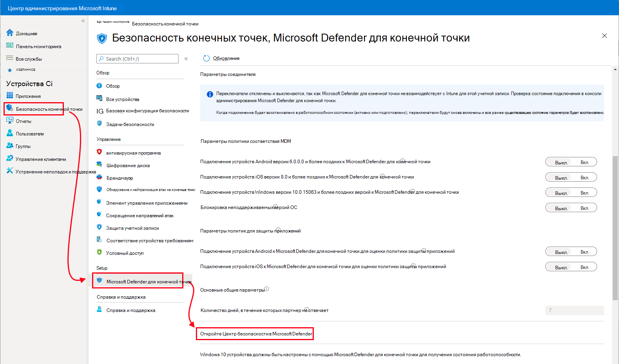Screen dimensions: 619x364
Task: Toggle Windows 10.0.15063 connection switch
Action: point(571,193)
